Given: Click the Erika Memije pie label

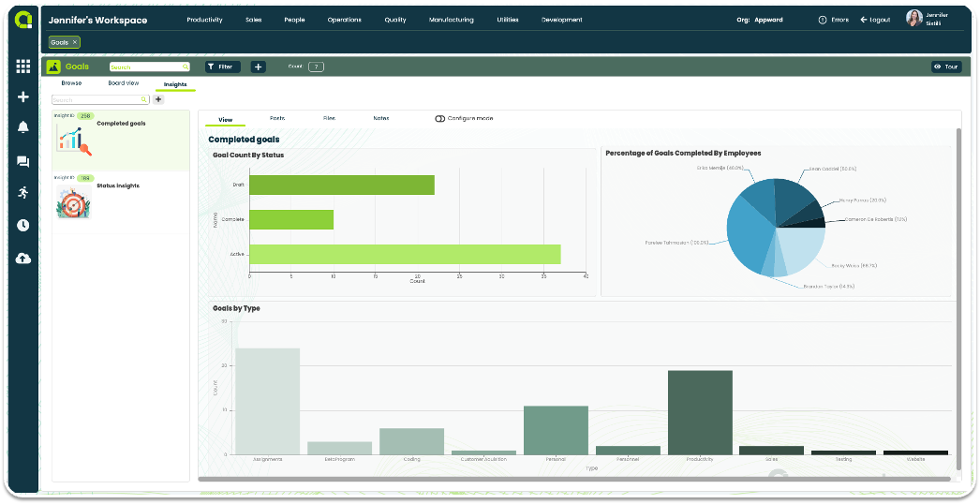Looking at the screenshot, I should 720,168.
